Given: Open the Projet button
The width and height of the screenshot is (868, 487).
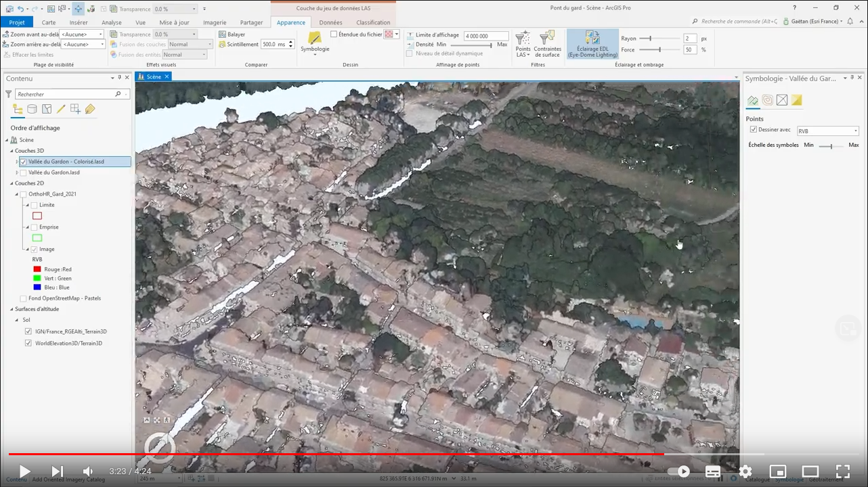Looking at the screenshot, I should (x=17, y=22).
